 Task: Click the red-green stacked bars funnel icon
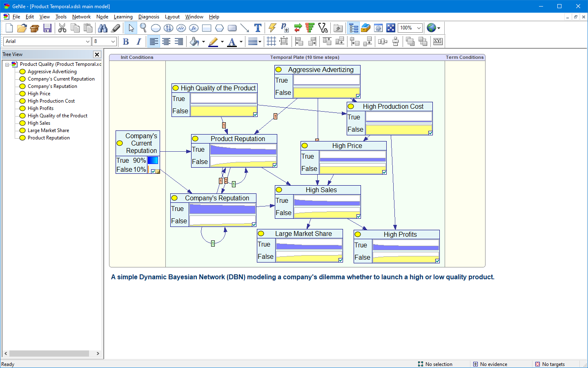pos(310,28)
